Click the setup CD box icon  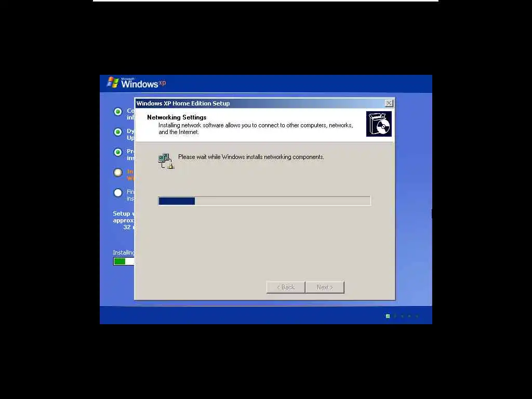(379, 124)
